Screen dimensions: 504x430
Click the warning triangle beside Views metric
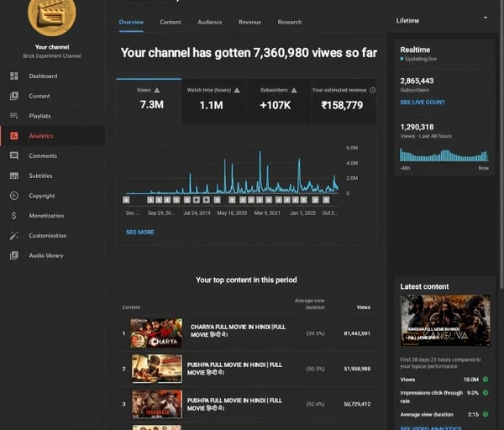pyautogui.click(x=157, y=90)
